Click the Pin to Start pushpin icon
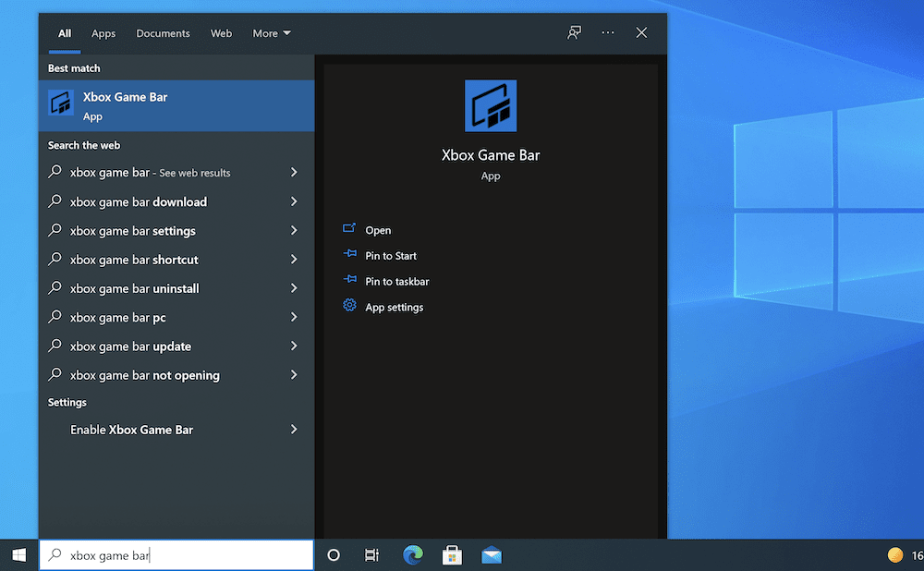 coord(349,256)
